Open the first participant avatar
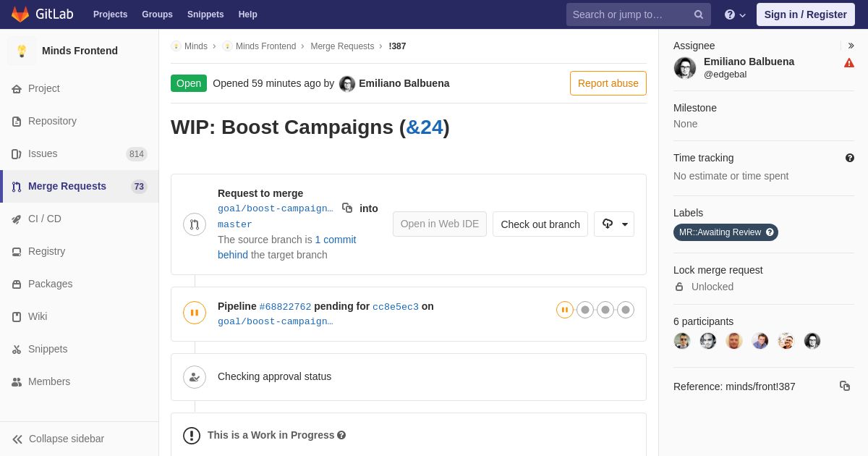Image resolution: width=868 pixels, height=456 pixels. click(682, 341)
